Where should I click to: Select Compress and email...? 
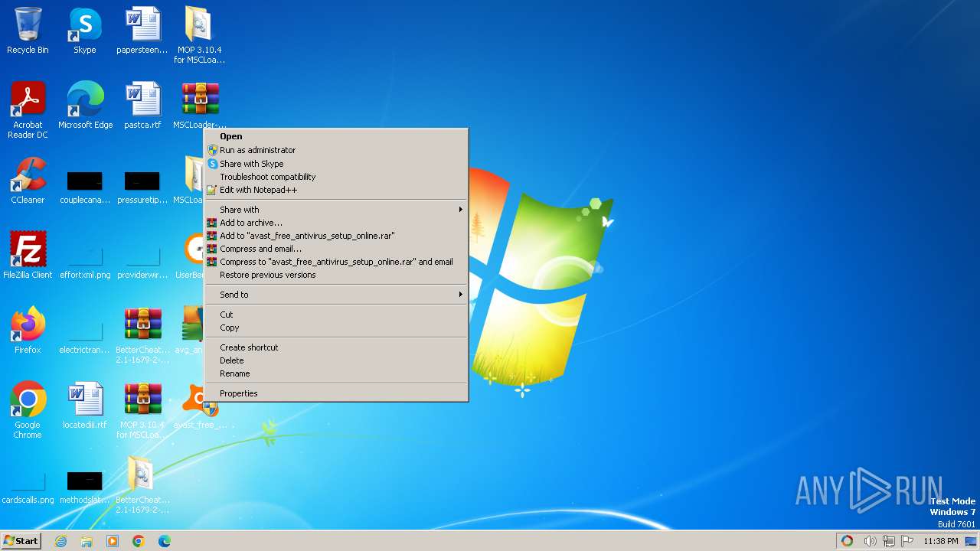pyautogui.click(x=336, y=249)
